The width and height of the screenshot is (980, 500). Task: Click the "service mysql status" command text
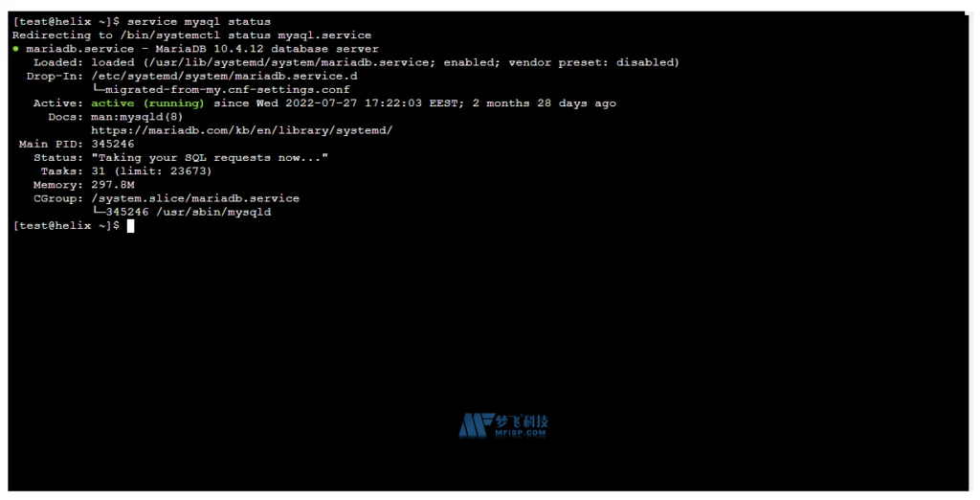(199, 22)
